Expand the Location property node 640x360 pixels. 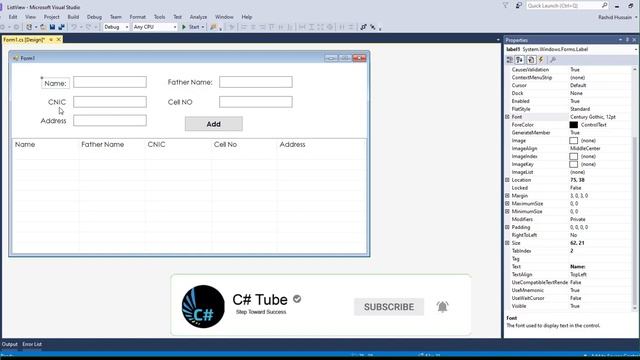click(507, 180)
